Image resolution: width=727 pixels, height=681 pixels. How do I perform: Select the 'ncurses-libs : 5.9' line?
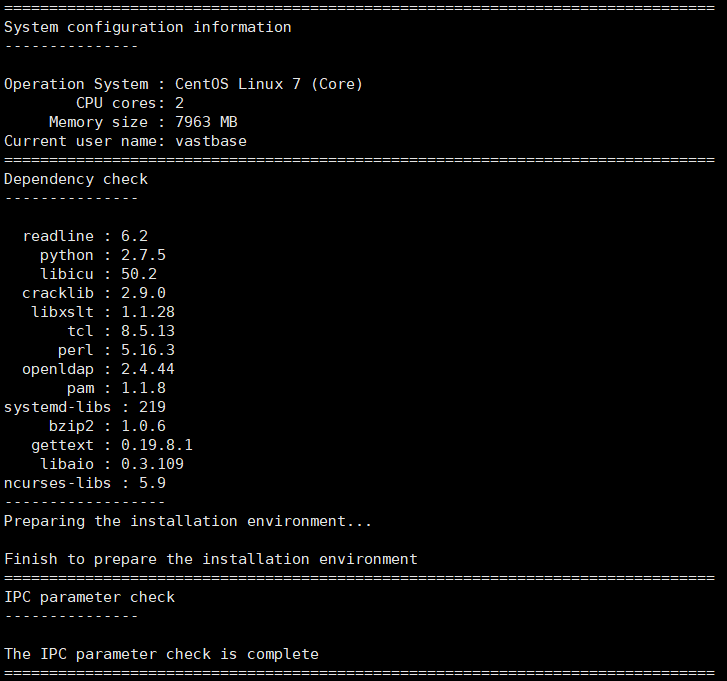[85, 483]
